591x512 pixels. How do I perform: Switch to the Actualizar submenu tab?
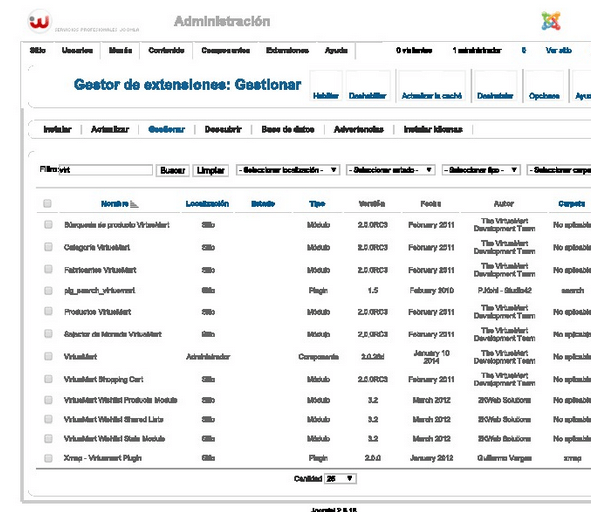(x=110, y=129)
